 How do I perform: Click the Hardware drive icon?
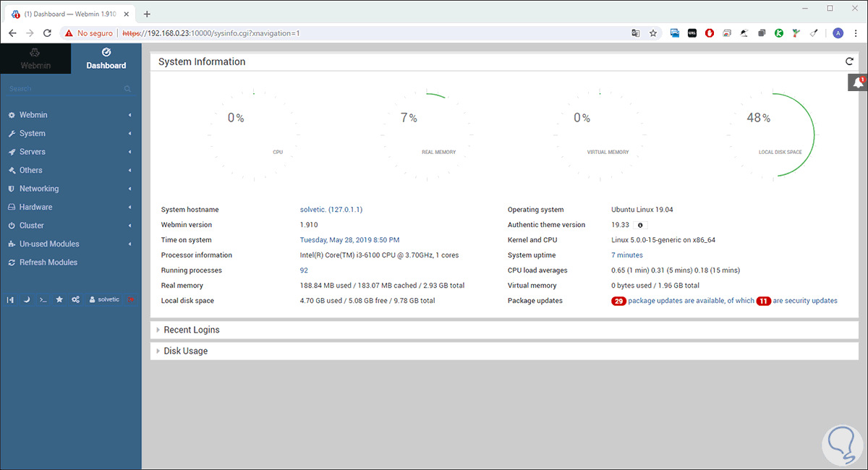point(12,207)
